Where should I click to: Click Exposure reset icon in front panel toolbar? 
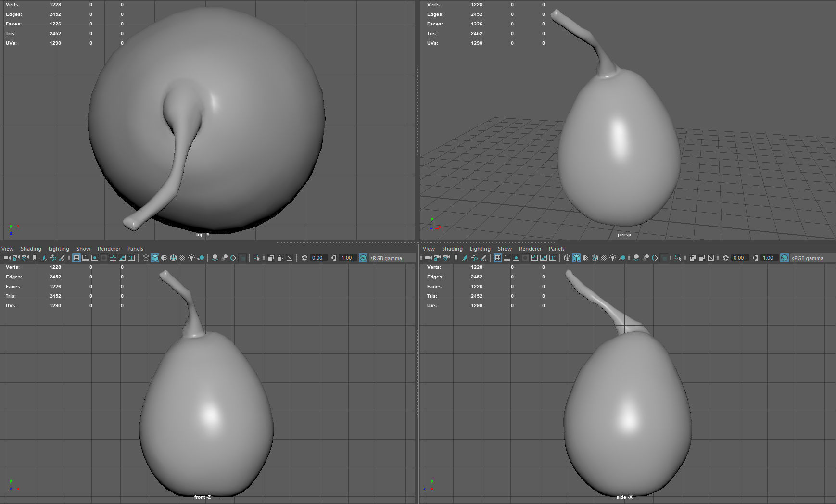[304, 258]
